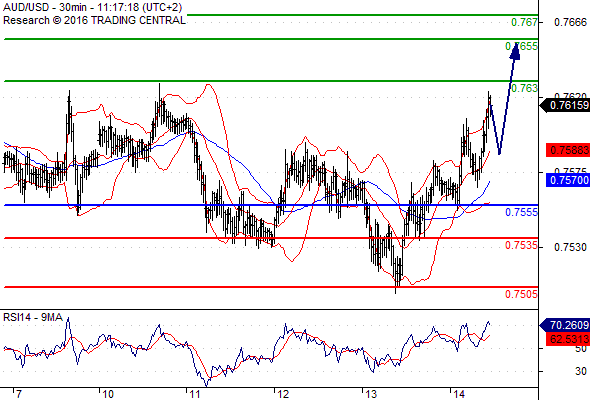Click the 0.7655 green resistance label

[x=521, y=46]
